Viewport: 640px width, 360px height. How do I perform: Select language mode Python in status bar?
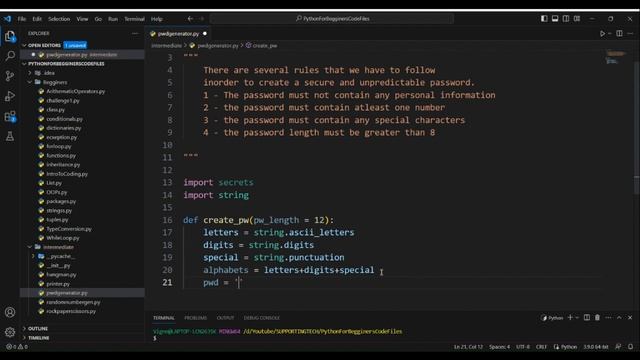[569, 347]
